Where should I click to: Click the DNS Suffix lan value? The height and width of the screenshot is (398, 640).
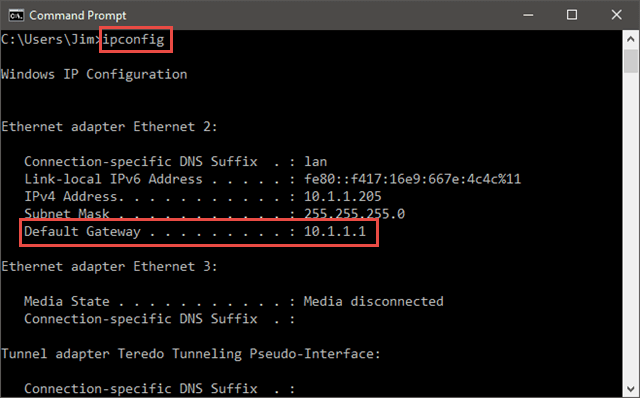tap(316, 162)
